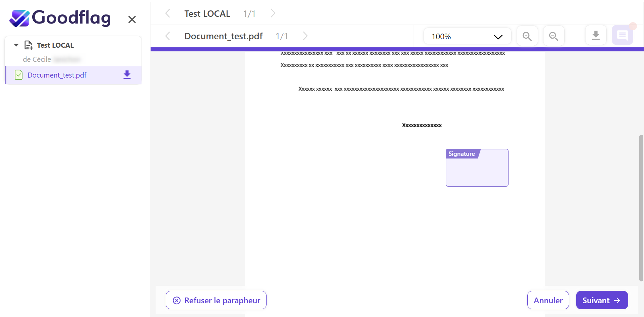
Task: Click the Test LOCAL document-plus icon
Action: [29, 45]
